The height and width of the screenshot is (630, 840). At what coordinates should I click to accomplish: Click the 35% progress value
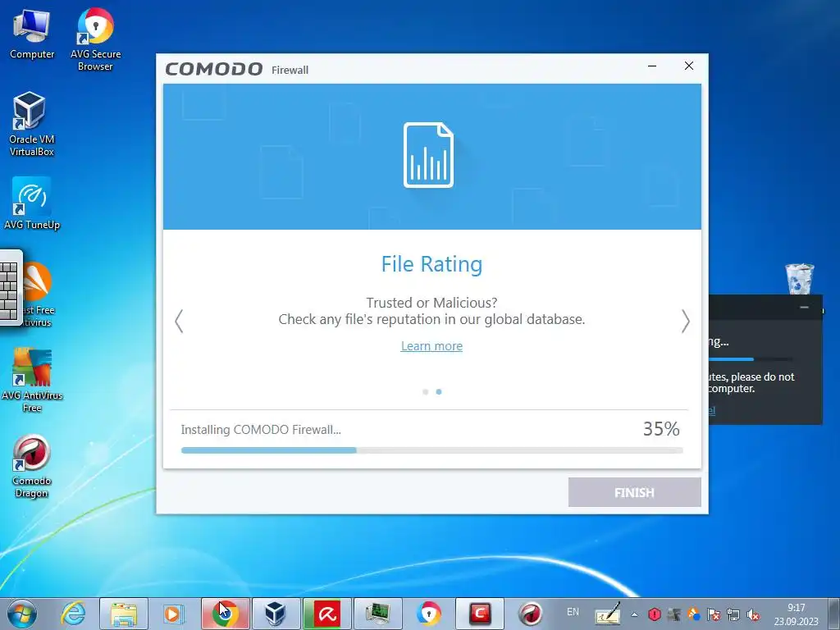coord(661,428)
